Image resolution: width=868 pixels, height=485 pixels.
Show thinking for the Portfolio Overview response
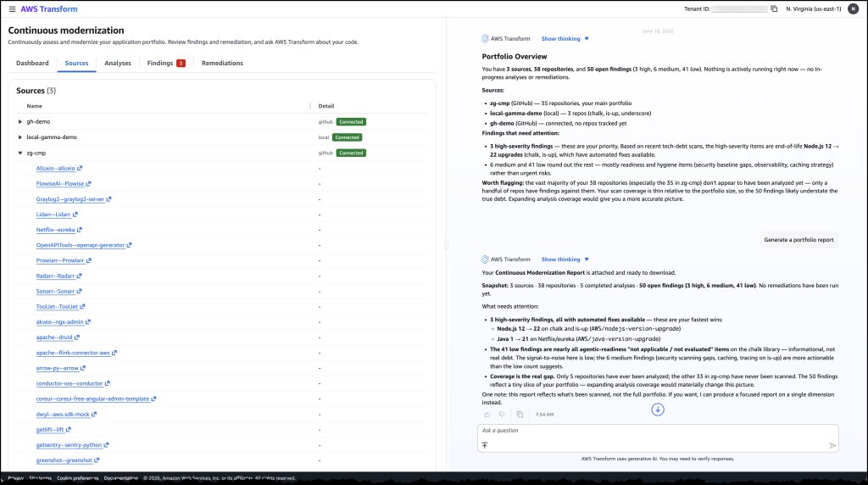[565, 39]
